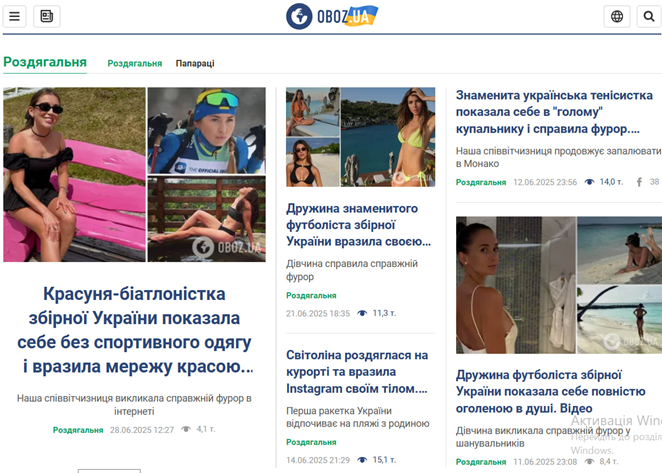Click the eye views icon next to 15,1 т.

(362, 459)
